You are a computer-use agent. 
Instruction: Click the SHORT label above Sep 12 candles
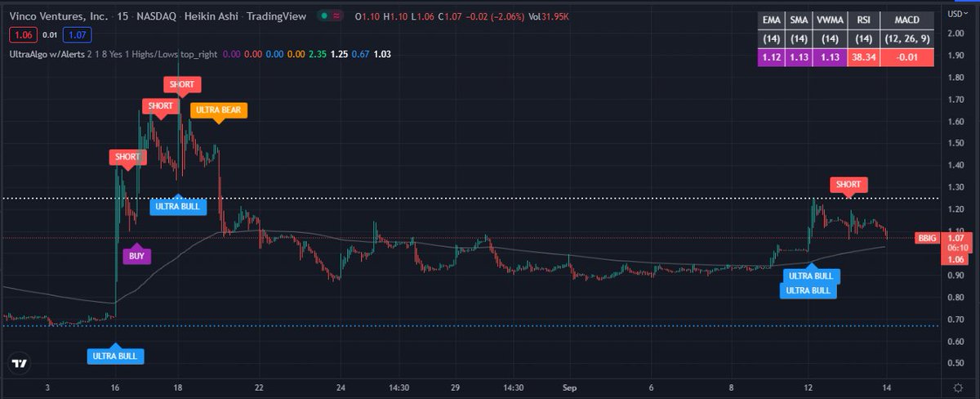(849, 185)
